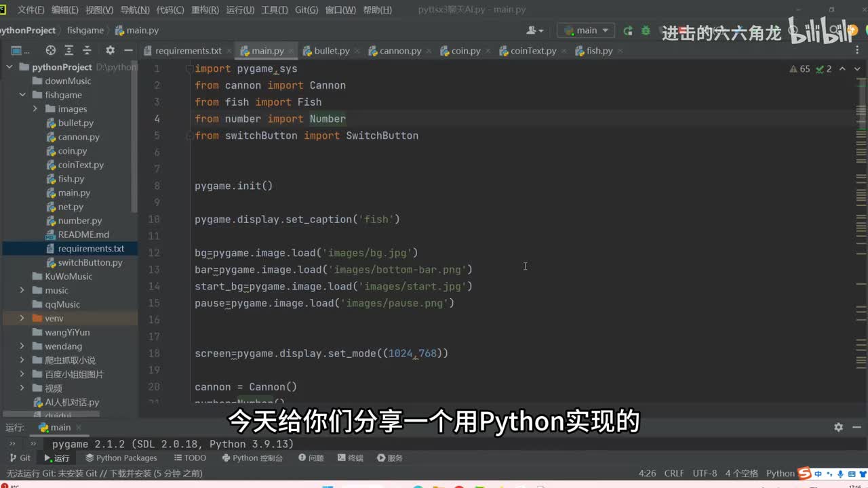This screenshot has height=488, width=868.
Task: Click the collapse all icon in Project toolbar
Action: [87, 50]
